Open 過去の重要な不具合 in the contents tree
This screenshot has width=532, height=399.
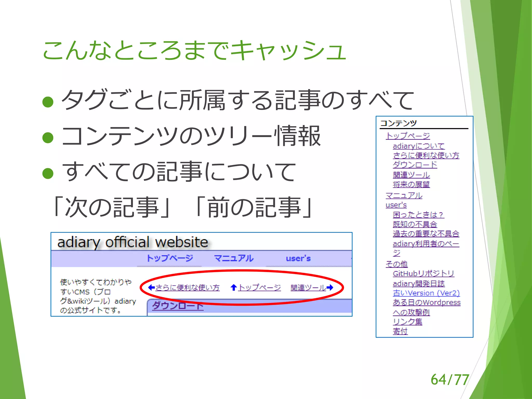pos(426,234)
